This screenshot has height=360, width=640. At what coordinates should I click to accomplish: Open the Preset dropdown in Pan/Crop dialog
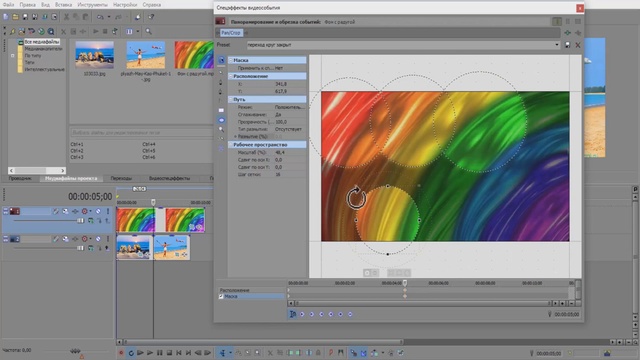pos(557,45)
